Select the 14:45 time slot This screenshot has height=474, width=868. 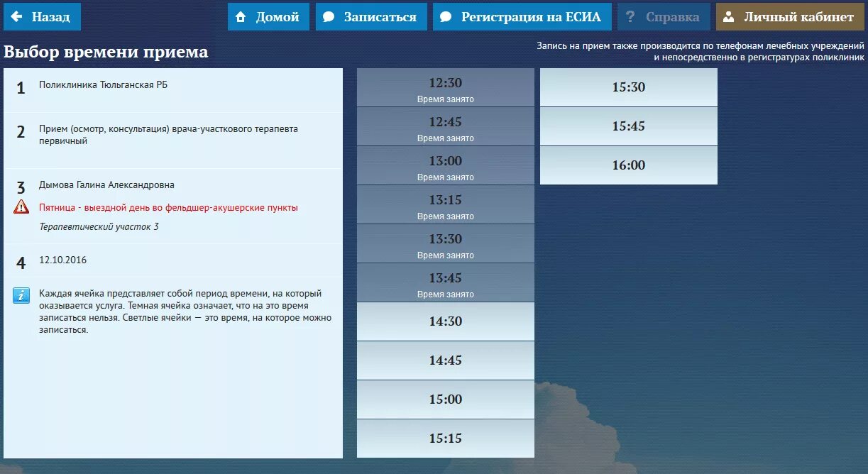click(x=446, y=360)
